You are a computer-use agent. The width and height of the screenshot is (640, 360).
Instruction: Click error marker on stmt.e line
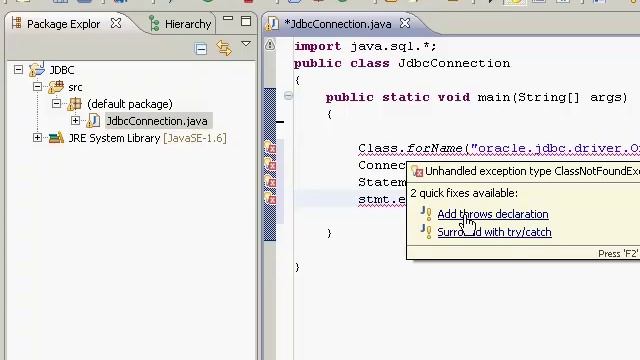(270, 199)
